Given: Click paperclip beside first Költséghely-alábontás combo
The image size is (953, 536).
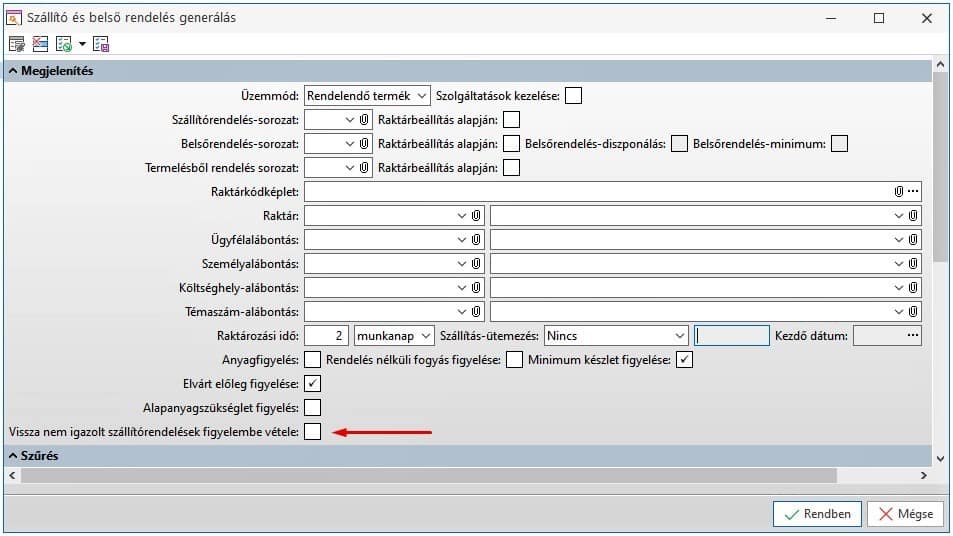Looking at the screenshot, I should (476, 287).
